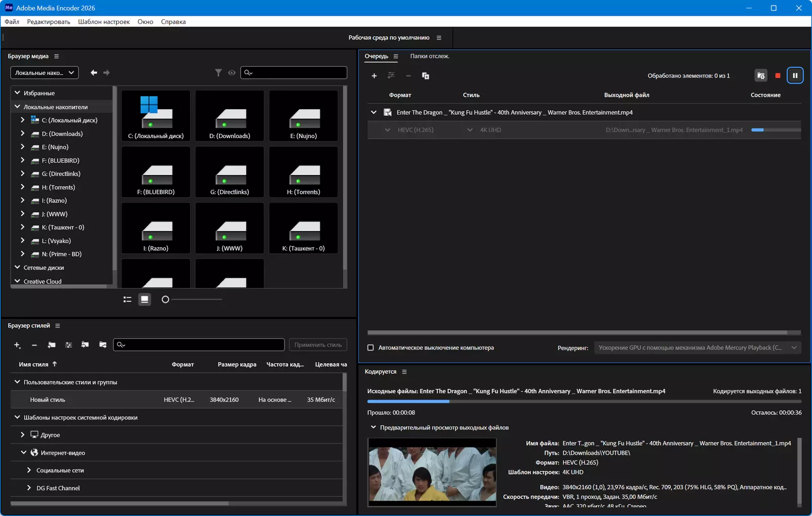Stop the encoding queue
The height and width of the screenshot is (516, 812).
[778, 76]
